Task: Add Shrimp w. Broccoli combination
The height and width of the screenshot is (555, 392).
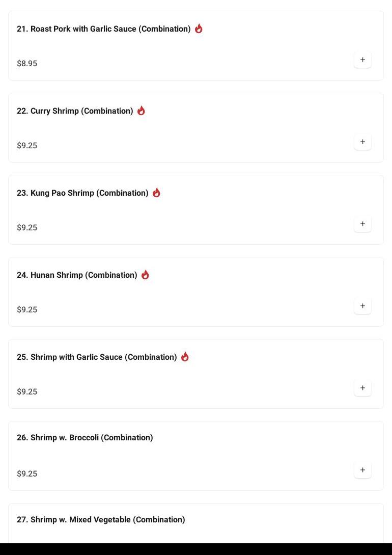Action: pyautogui.click(x=362, y=470)
